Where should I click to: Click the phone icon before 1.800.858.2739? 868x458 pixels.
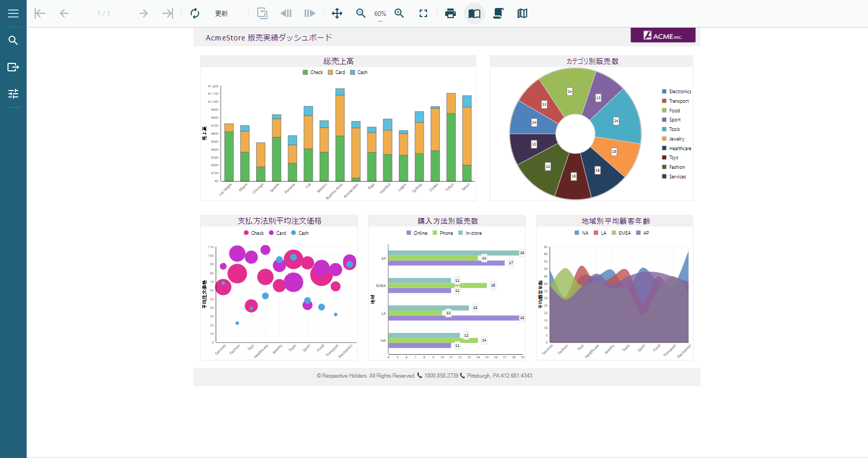(x=420, y=375)
